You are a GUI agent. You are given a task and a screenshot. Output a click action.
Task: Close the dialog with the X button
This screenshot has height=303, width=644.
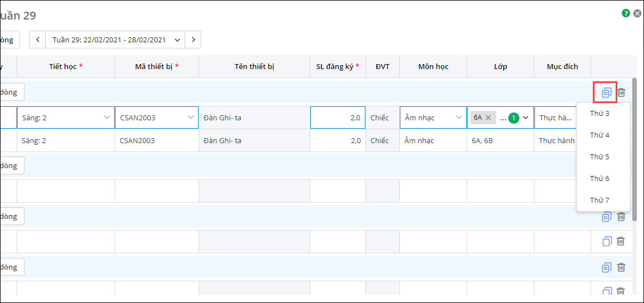637,13
